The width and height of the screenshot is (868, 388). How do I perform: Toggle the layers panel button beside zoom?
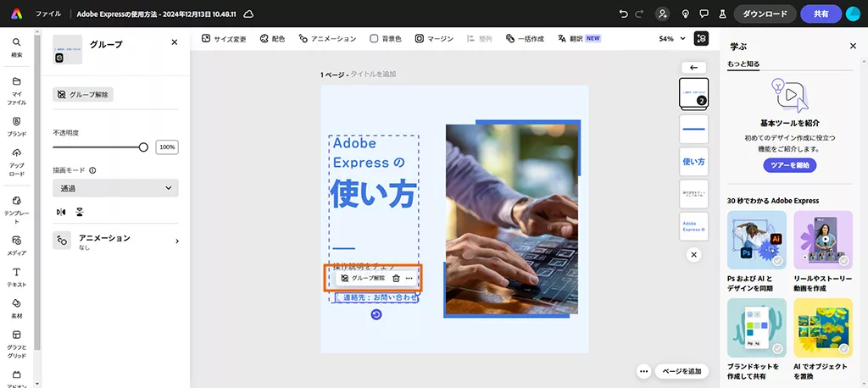pyautogui.click(x=701, y=39)
